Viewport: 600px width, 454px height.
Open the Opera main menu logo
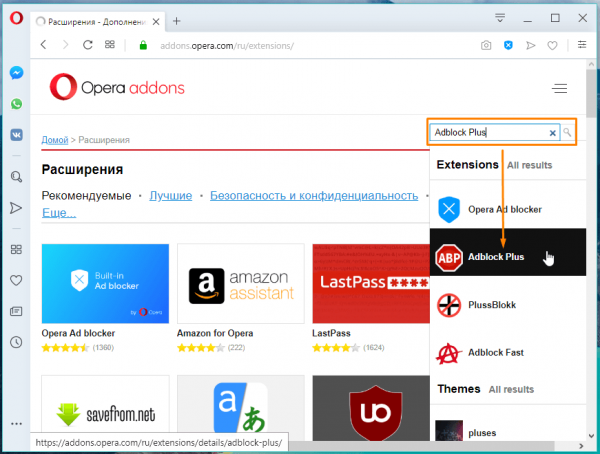tap(16, 18)
